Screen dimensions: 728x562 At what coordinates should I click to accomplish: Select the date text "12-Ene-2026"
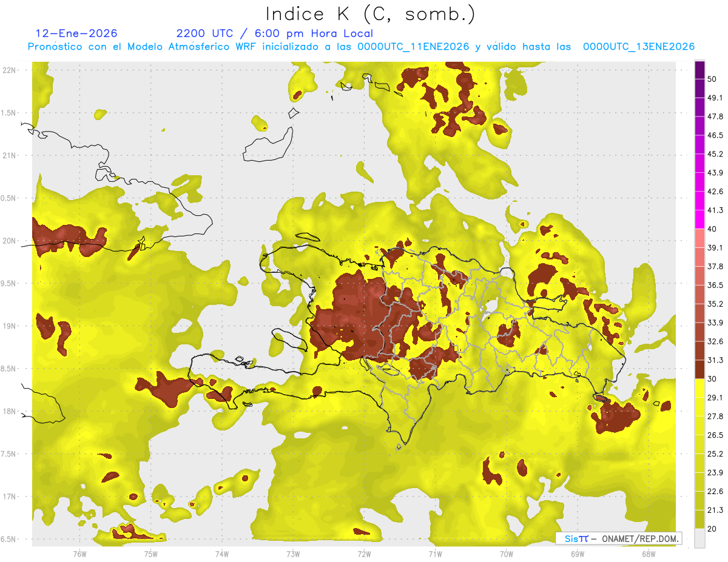(x=77, y=33)
